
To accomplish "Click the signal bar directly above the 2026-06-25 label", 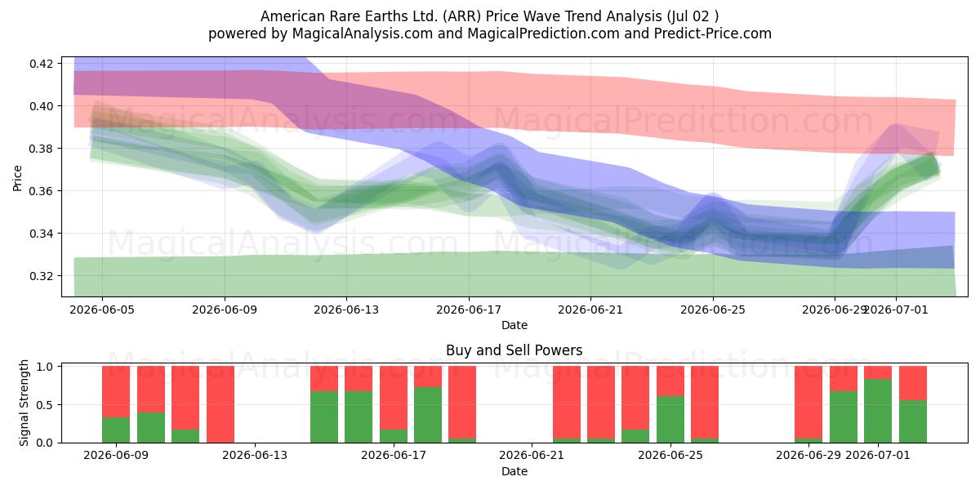I will [670, 404].
